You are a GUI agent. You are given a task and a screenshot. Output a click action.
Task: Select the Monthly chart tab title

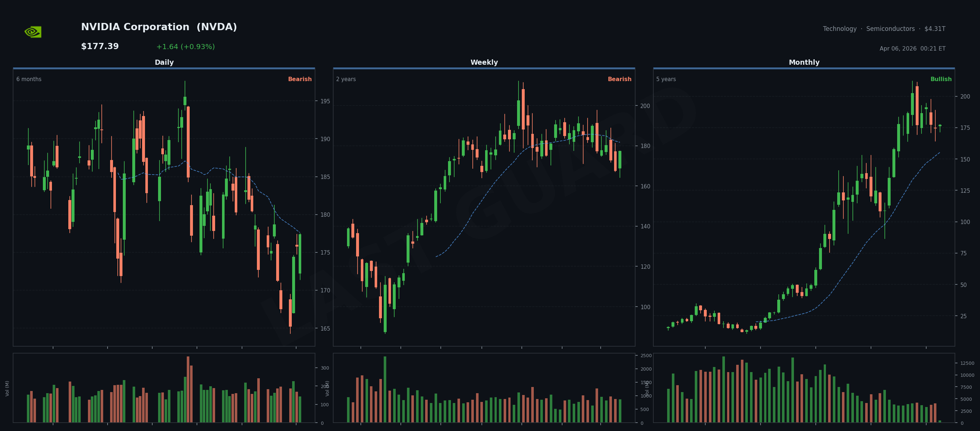[x=804, y=63]
